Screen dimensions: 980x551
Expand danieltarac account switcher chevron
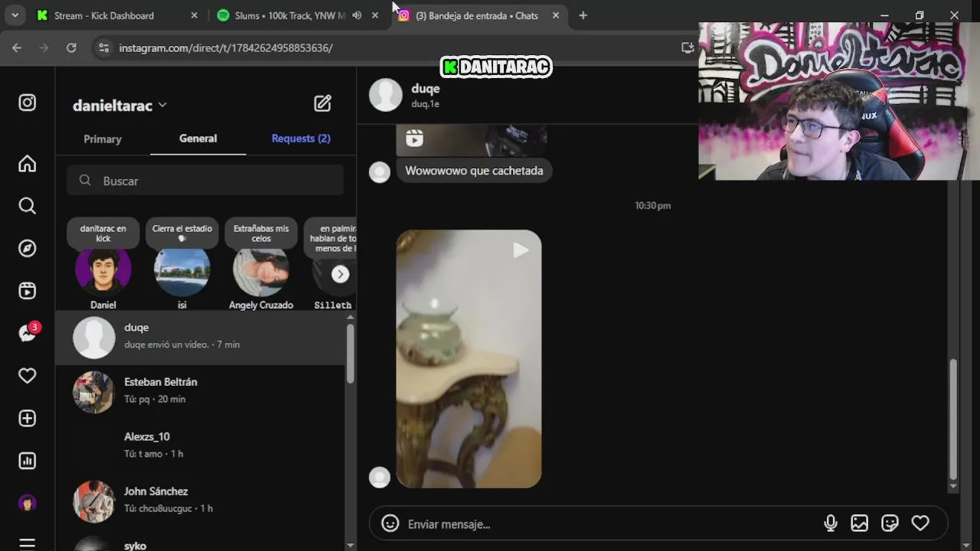pos(162,106)
